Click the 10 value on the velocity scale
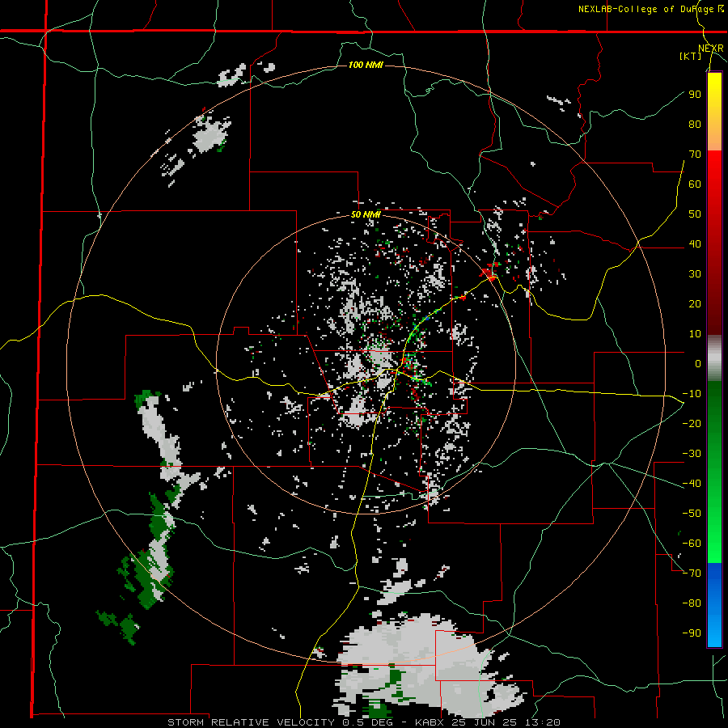Image resolution: width=728 pixels, height=728 pixels. click(695, 334)
